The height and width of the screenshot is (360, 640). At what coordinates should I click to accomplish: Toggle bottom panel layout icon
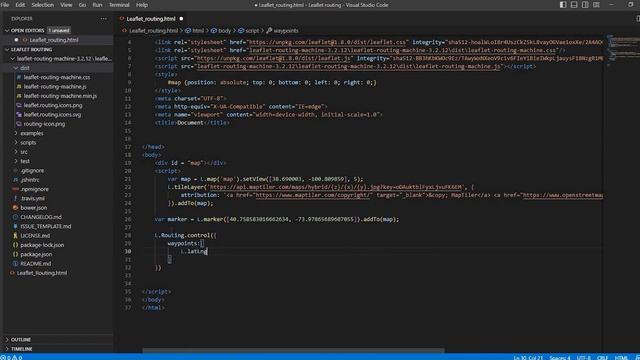tap(574, 5)
